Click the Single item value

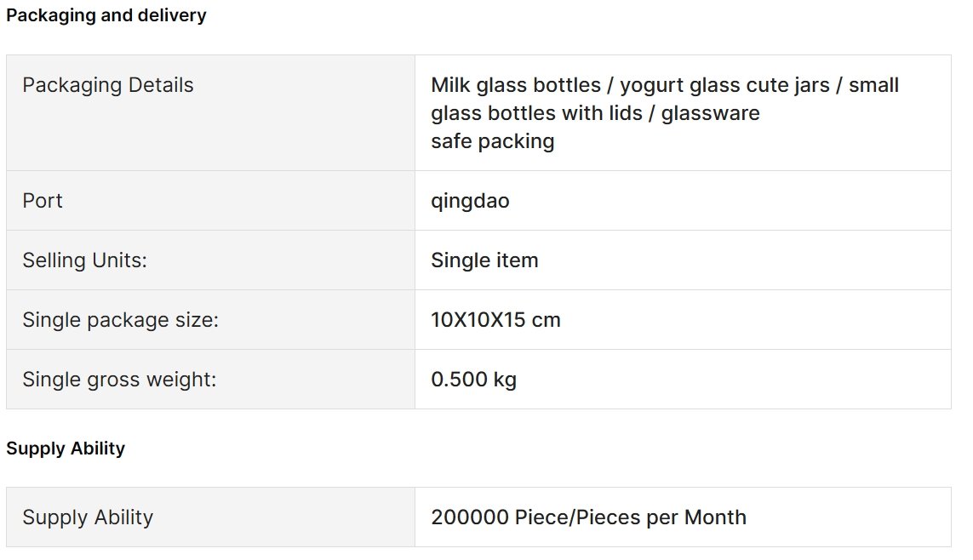(x=484, y=260)
